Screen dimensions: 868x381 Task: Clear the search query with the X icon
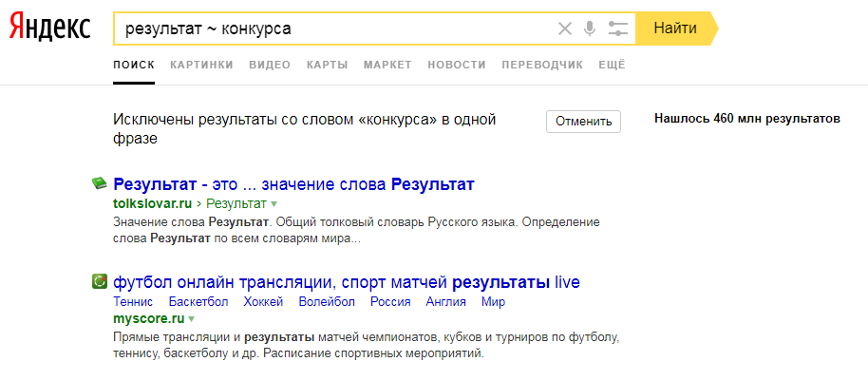(x=565, y=29)
